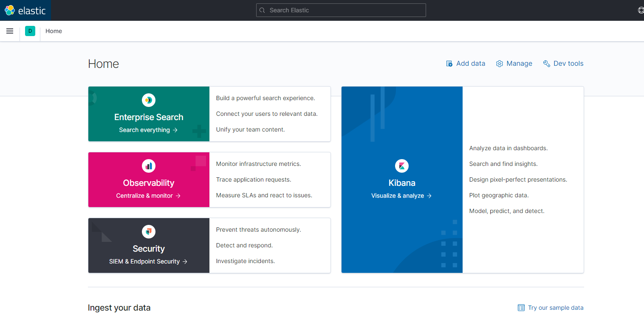The height and width of the screenshot is (314, 644).
Task: Open the hamburger navigation menu
Action: click(10, 31)
